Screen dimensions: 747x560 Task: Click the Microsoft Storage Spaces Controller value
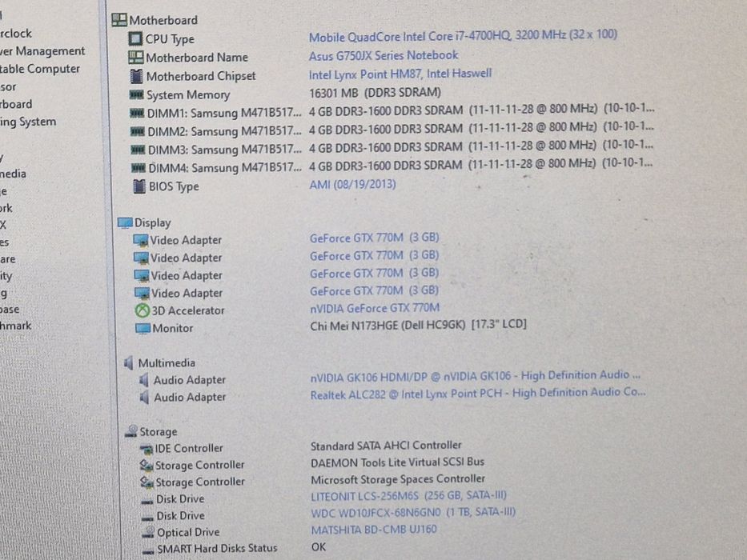pyautogui.click(x=398, y=479)
